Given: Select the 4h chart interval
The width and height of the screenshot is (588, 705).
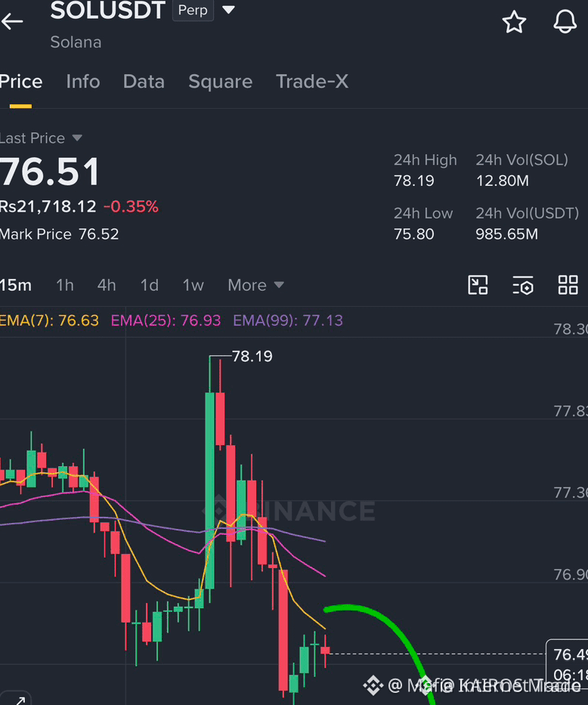Looking at the screenshot, I should point(107,285).
